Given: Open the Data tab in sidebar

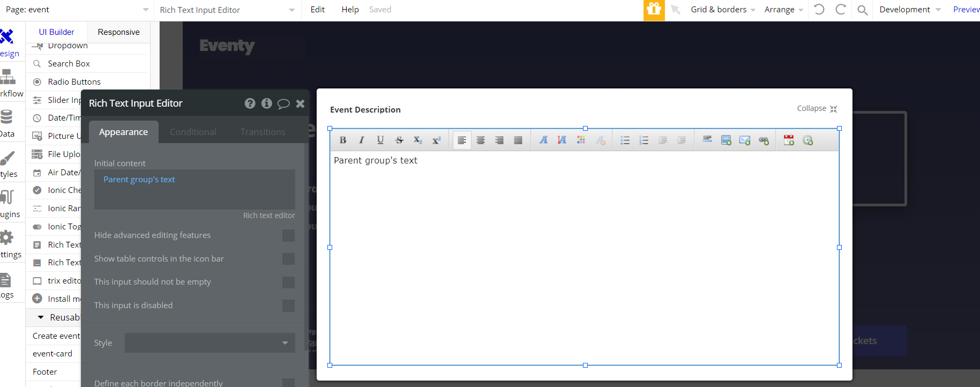Looking at the screenshot, I should (x=7, y=124).
